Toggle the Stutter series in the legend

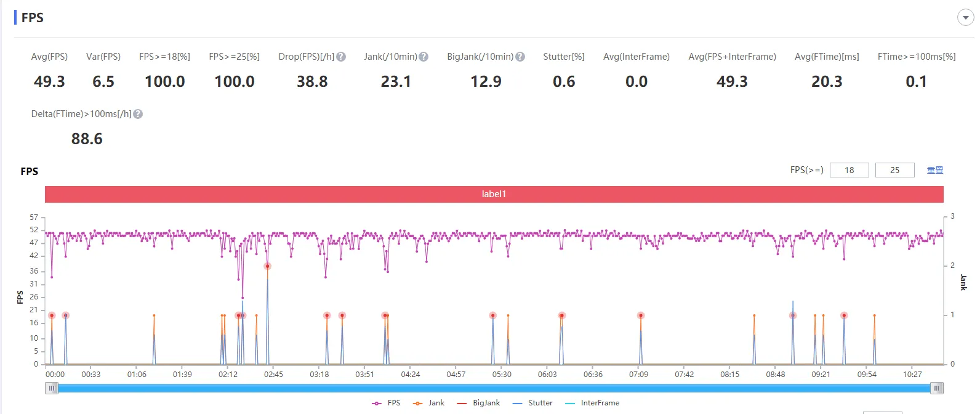point(532,403)
